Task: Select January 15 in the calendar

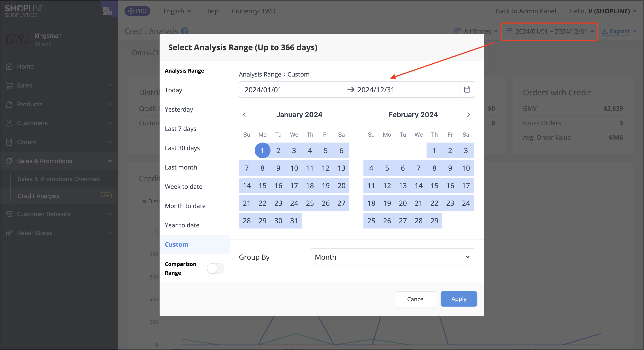Action: 262,185
